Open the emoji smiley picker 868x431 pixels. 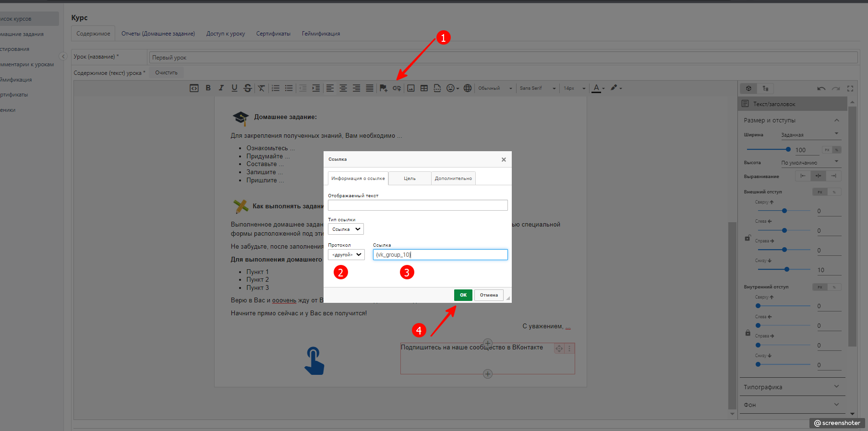[452, 88]
